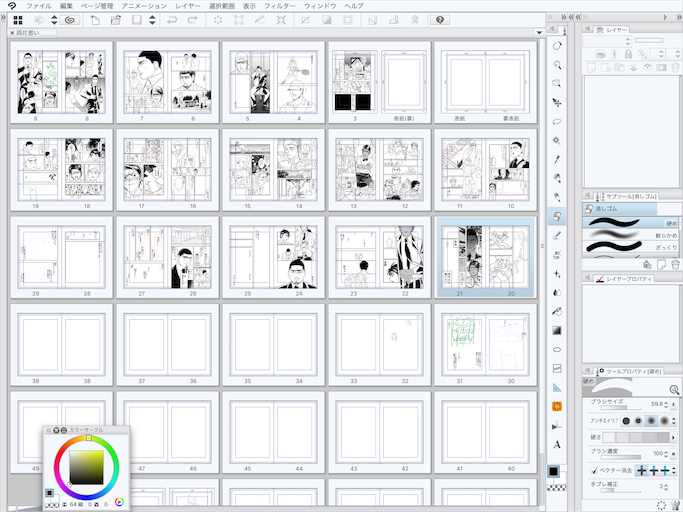Select second vector erase mode icon
The image size is (683, 512).
click(654, 471)
